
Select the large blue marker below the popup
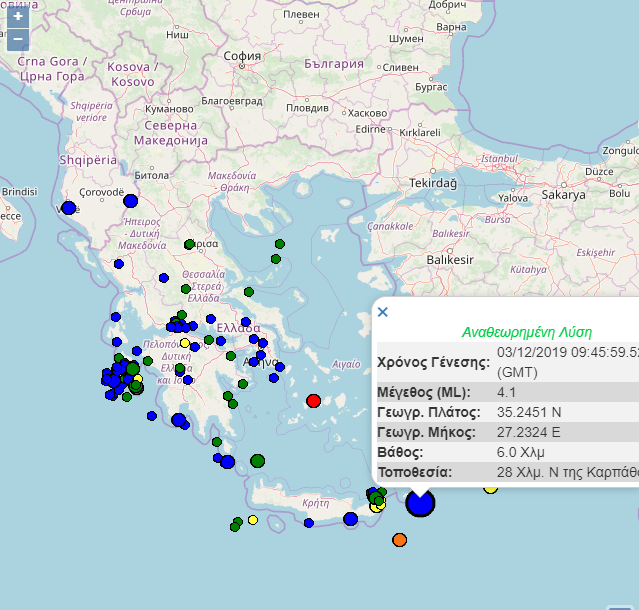point(420,503)
